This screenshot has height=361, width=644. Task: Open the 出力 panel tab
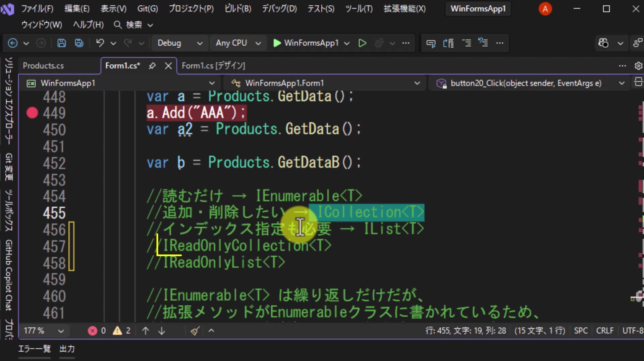[x=67, y=349]
